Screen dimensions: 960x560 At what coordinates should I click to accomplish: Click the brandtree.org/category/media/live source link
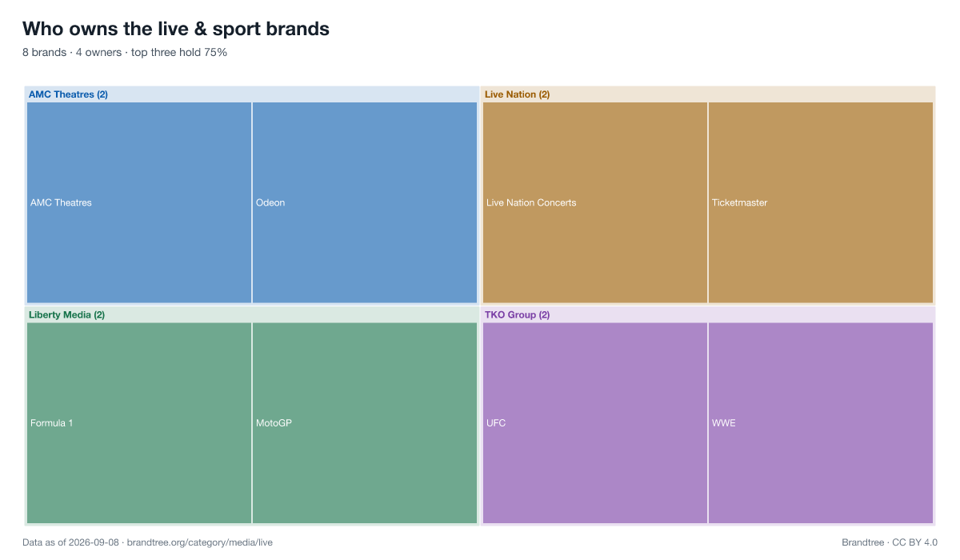pyautogui.click(x=200, y=542)
